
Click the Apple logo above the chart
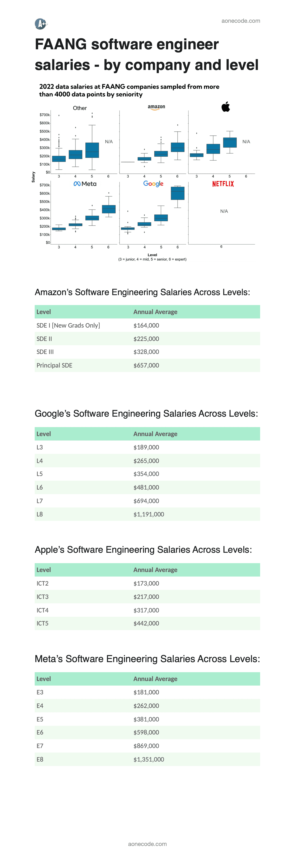[226, 106]
